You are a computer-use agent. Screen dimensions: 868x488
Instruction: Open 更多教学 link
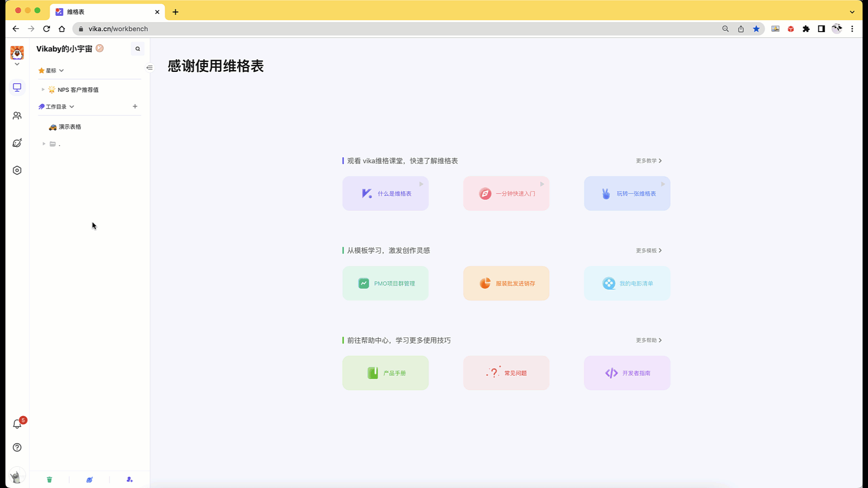649,161
